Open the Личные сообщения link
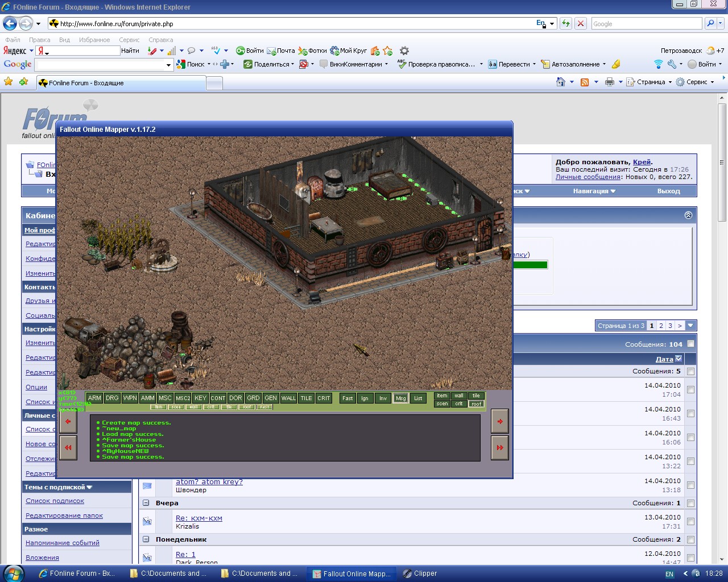Image resolution: width=728 pixels, height=582 pixels. tap(588, 177)
